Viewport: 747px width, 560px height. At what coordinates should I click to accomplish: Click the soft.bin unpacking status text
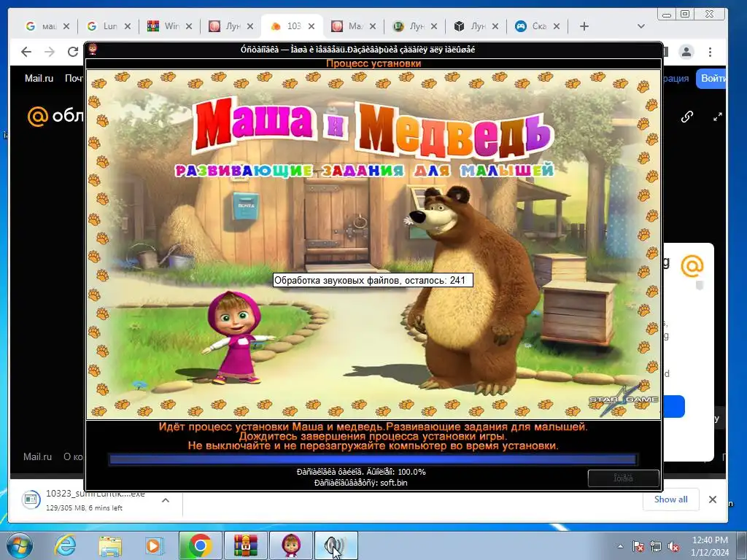point(360,483)
